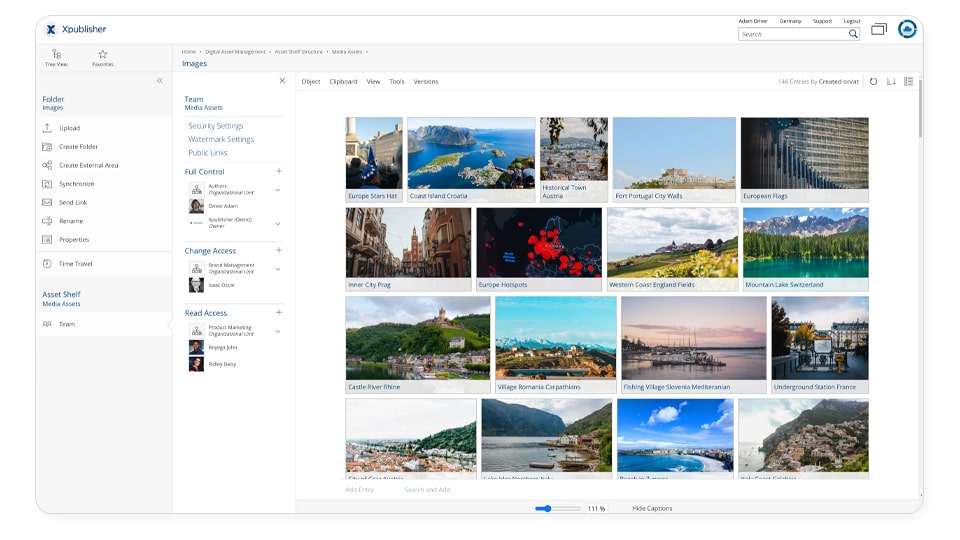Open the windows overview icon in header

pos(879,29)
